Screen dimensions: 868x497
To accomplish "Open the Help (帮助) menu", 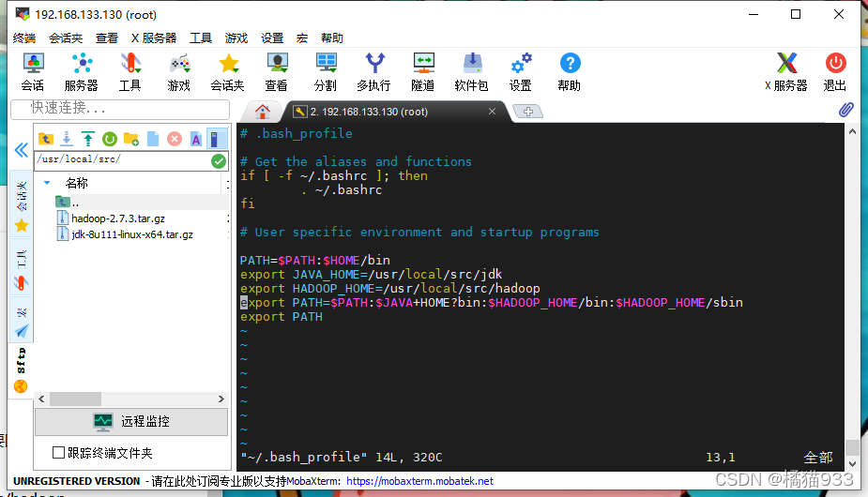I will tap(332, 38).
